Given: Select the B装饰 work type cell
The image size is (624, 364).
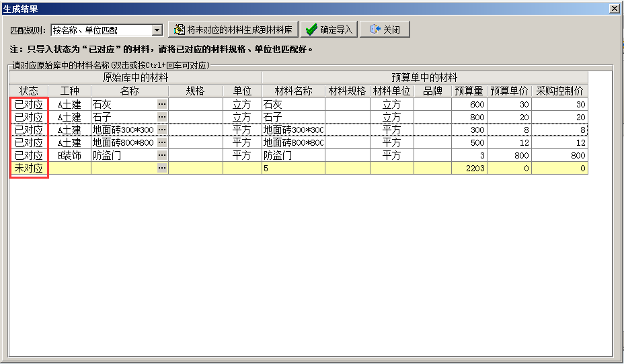Looking at the screenshot, I should (x=69, y=155).
